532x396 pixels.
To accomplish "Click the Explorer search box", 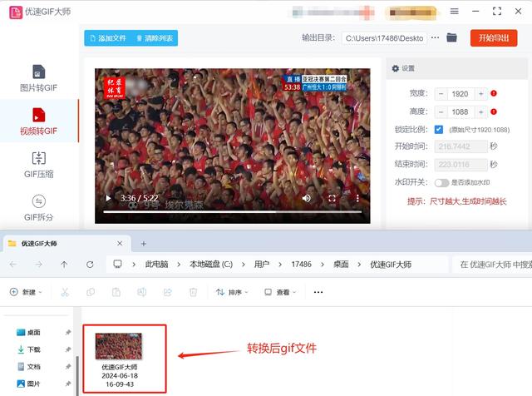I will point(492,265).
